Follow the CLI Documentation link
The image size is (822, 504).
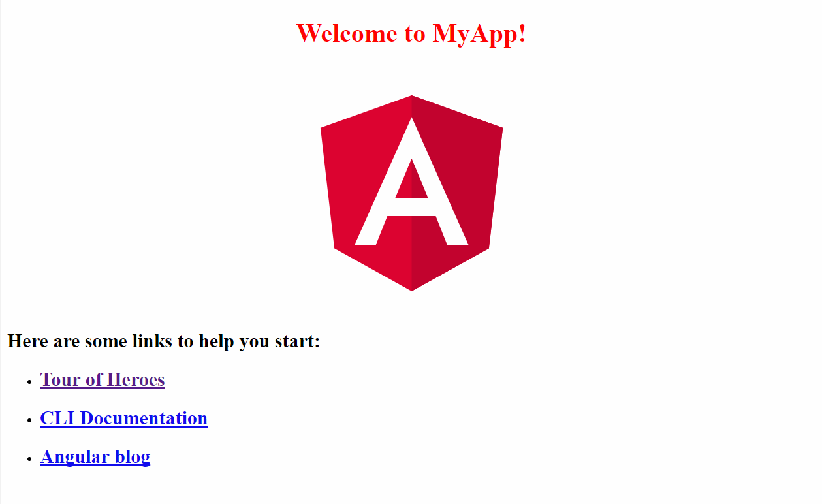(124, 418)
